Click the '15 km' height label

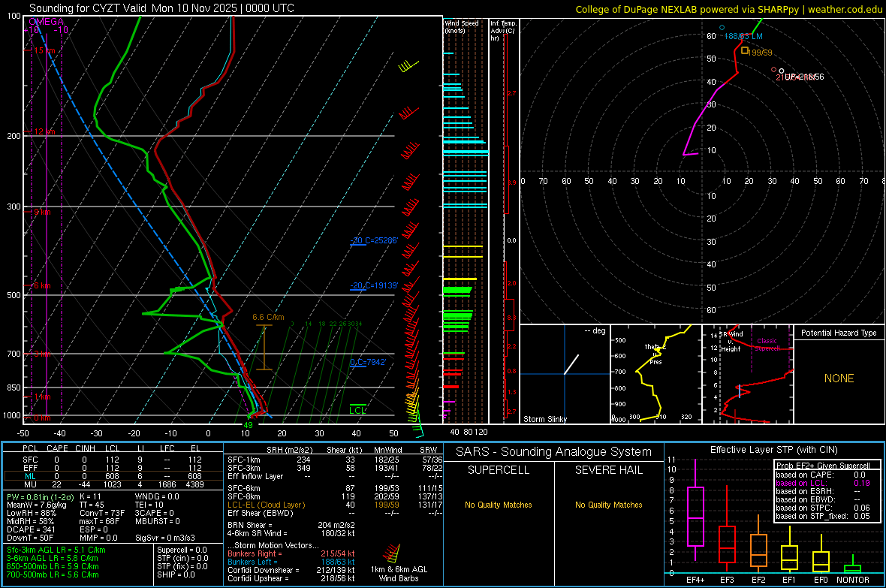pos(44,50)
